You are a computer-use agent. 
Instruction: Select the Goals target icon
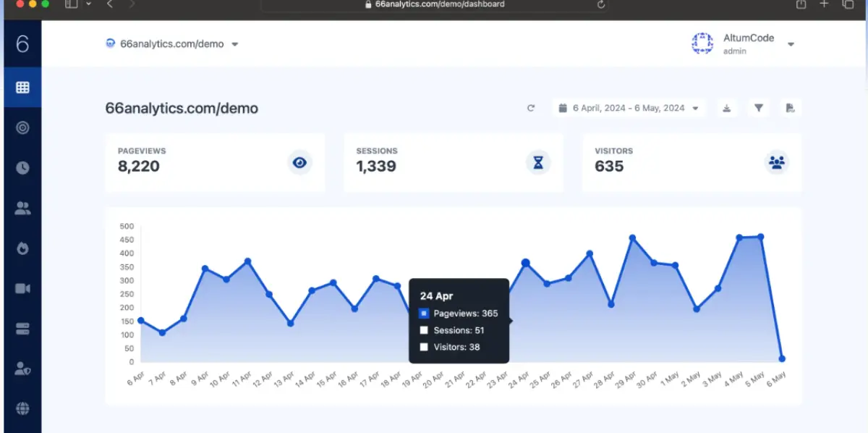click(22, 127)
